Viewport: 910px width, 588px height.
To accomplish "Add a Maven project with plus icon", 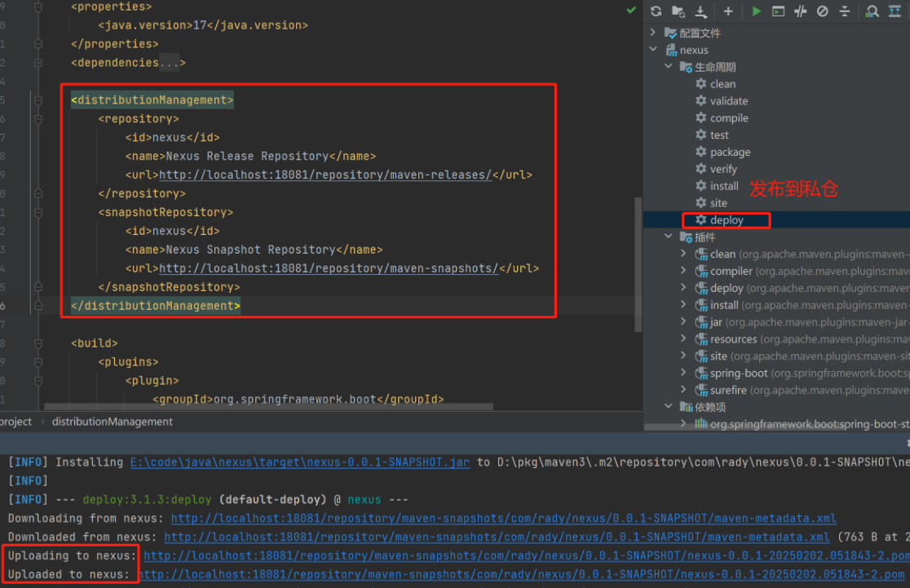I will pos(728,11).
